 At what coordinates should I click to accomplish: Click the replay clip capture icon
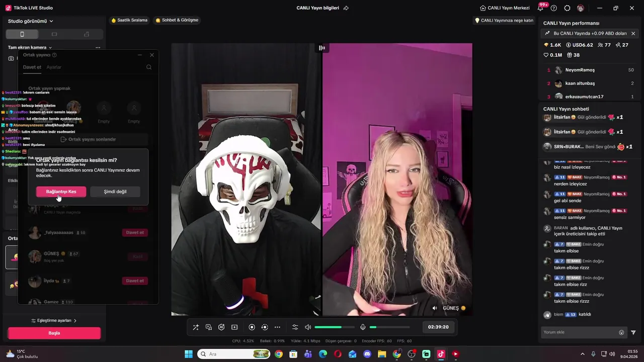pos(265,327)
